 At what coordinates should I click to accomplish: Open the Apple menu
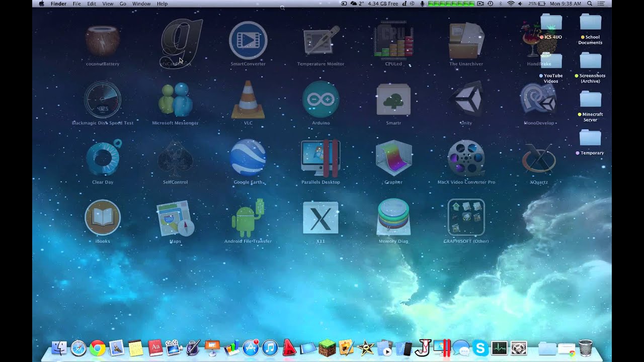41,4
